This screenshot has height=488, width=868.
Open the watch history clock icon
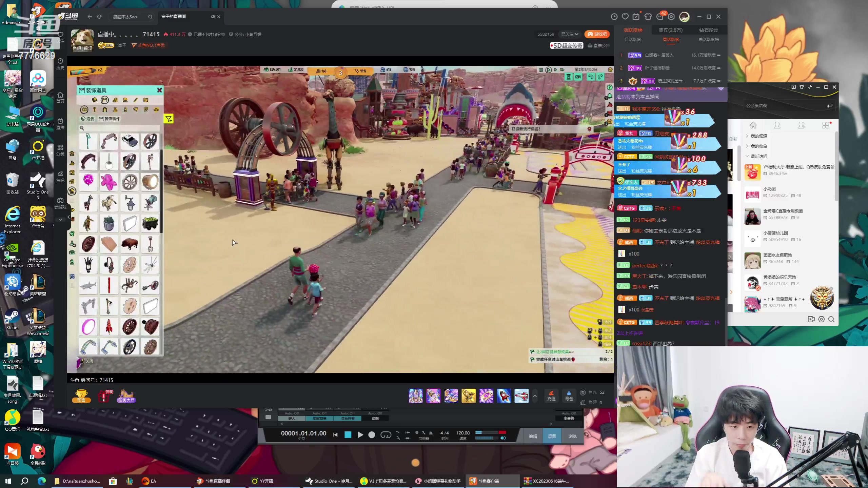pos(614,17)
